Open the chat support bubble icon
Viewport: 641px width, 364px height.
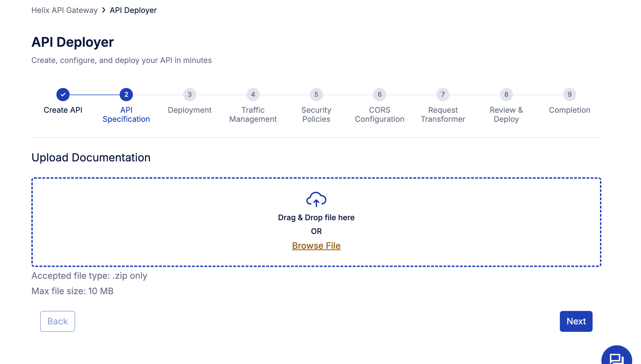tap(616, 358)
